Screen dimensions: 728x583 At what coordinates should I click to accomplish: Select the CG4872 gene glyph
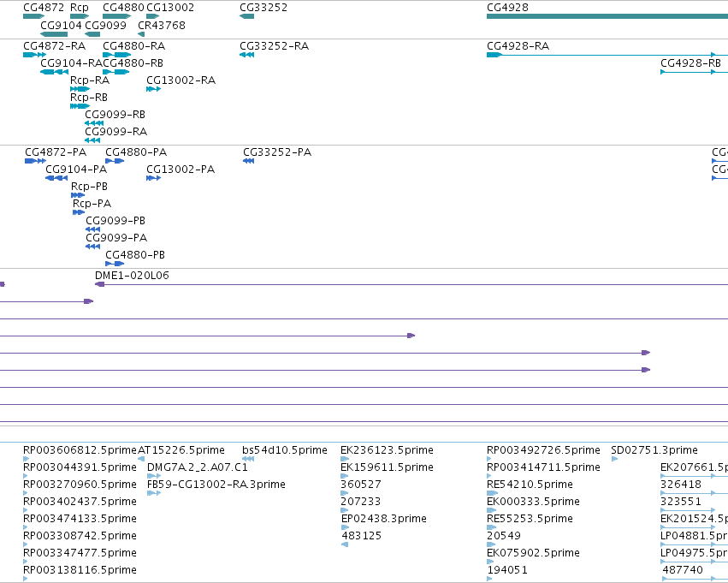[x=33, y=16]
